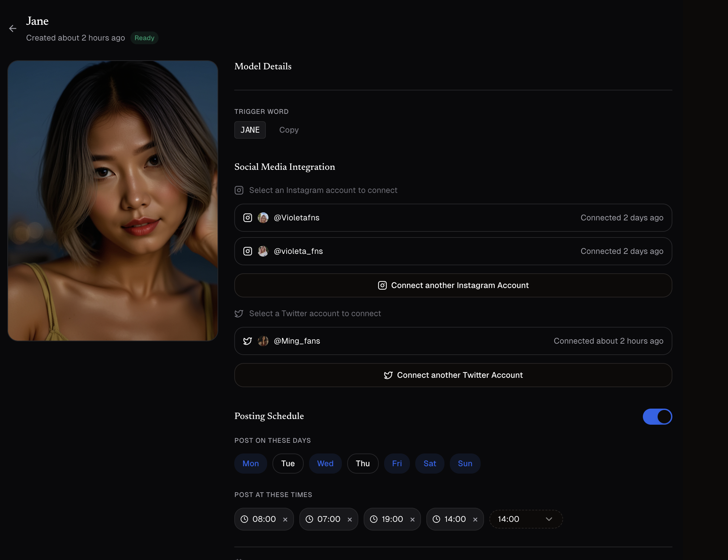Click the back arrow icon

point(13,29)
